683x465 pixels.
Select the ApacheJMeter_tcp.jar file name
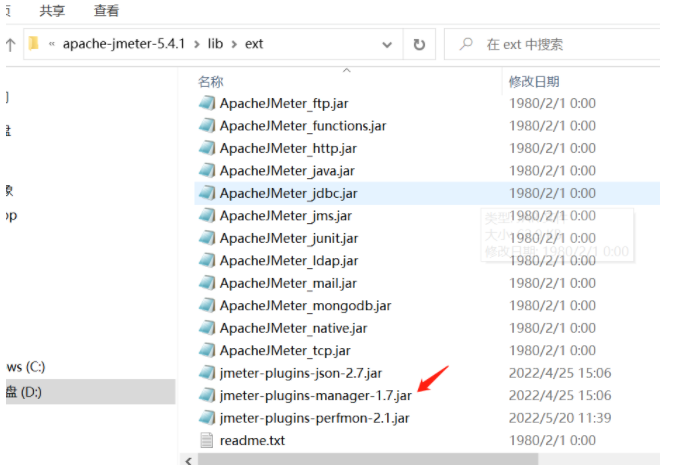285,351
